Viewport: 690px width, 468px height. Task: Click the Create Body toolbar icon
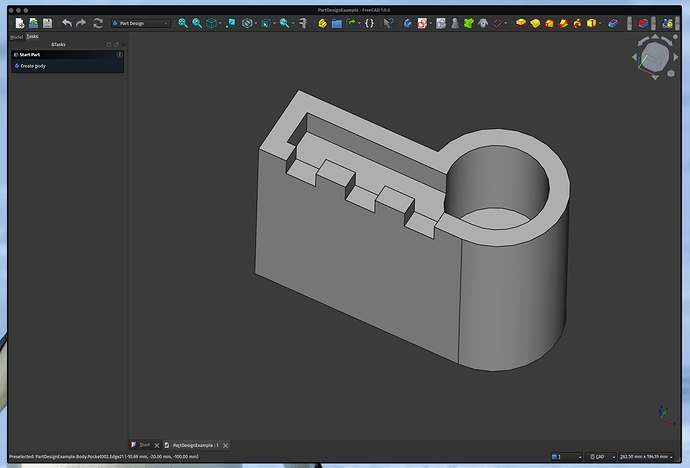(x=408, y=23)
